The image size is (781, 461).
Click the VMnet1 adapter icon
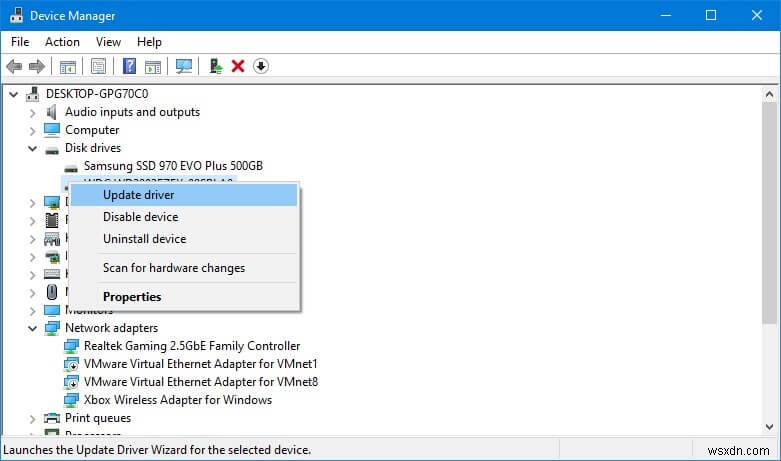[x=71, y=364]
